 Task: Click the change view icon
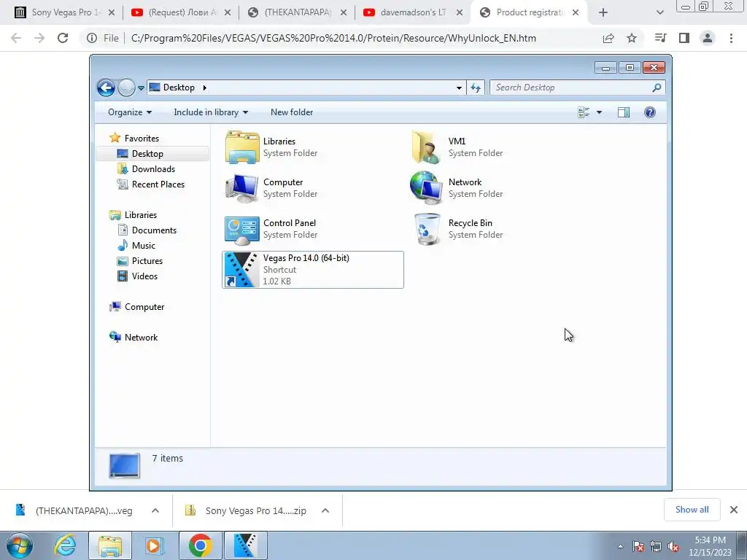(x=584, y=112)
